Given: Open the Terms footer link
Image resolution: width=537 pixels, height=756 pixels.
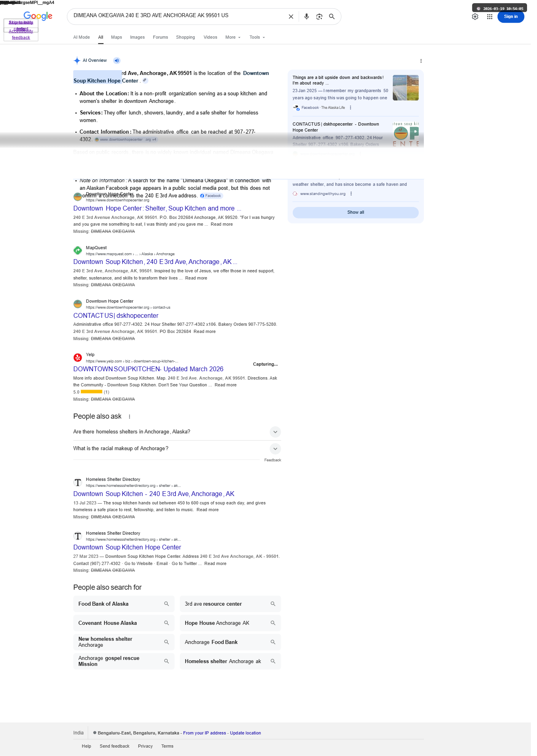Looking at the screenshot, I should 167,746.
